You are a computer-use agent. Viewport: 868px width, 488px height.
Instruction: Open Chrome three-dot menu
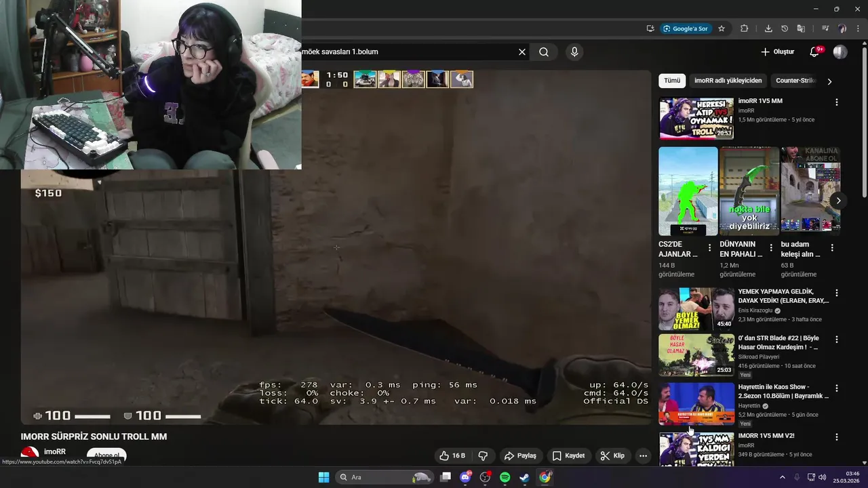tap(859, 28)
